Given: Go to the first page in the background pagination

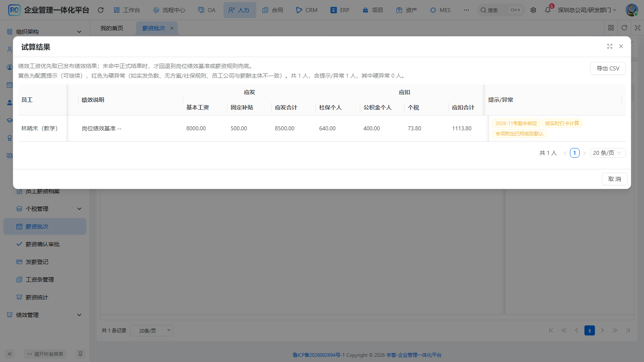Looking at the screenshot, I should (551, 331).
